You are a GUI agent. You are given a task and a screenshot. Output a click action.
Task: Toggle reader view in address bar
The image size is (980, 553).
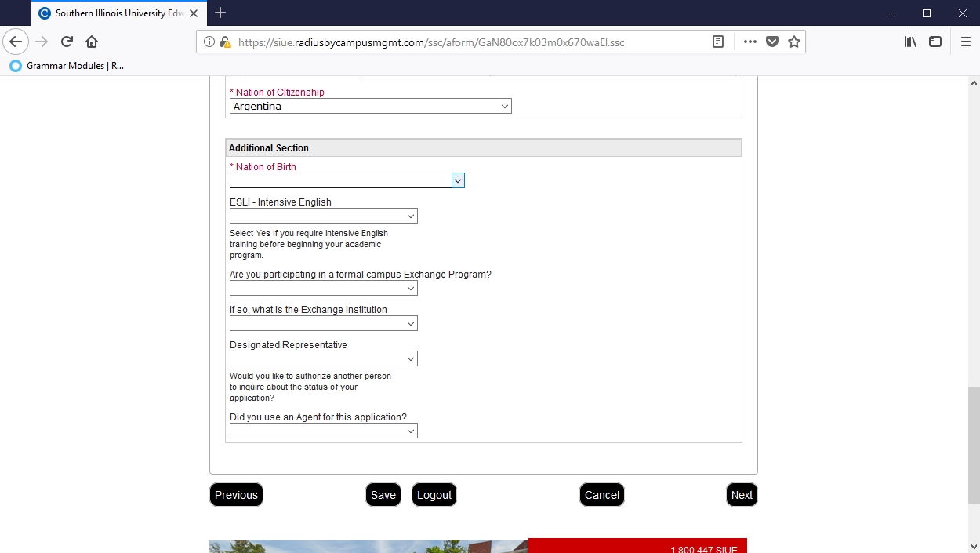717,42
